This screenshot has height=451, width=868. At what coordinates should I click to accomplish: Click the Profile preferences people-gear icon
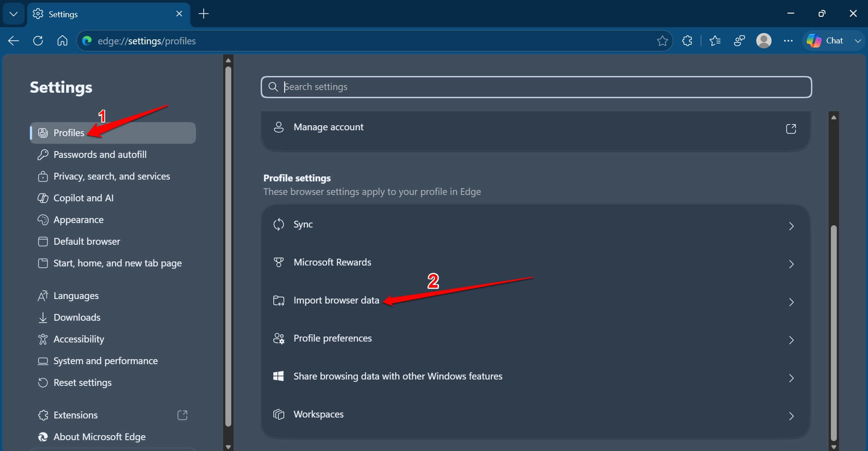(279, 338)
